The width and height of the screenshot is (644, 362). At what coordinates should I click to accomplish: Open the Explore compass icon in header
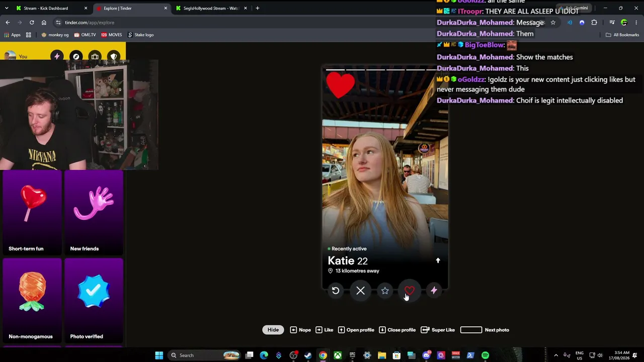(76, 56)
